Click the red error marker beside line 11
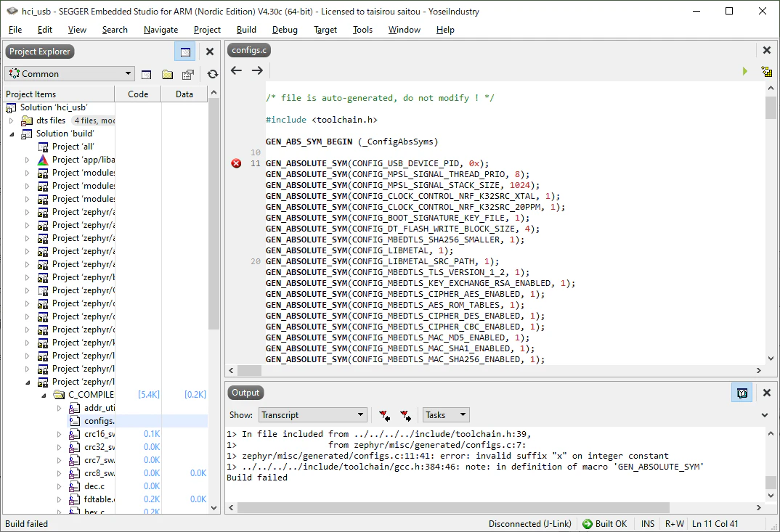The width and height of the screenshot is (780, 532). [236, 163]
